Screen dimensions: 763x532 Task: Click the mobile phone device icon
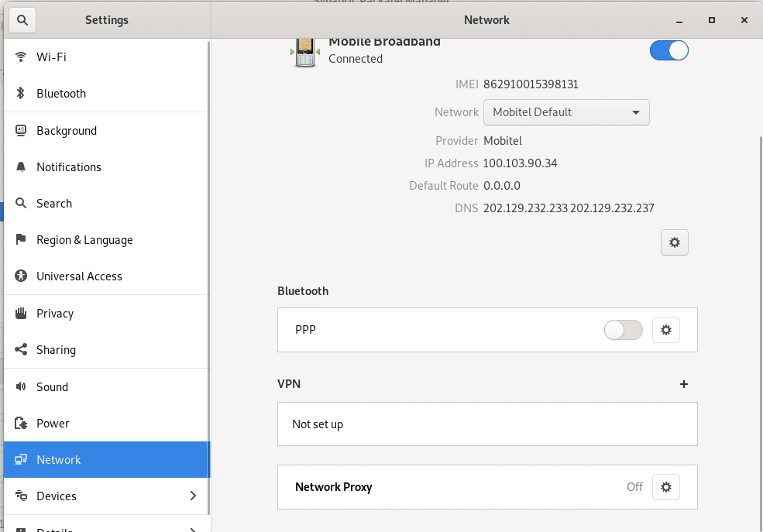tap(305, 52)
